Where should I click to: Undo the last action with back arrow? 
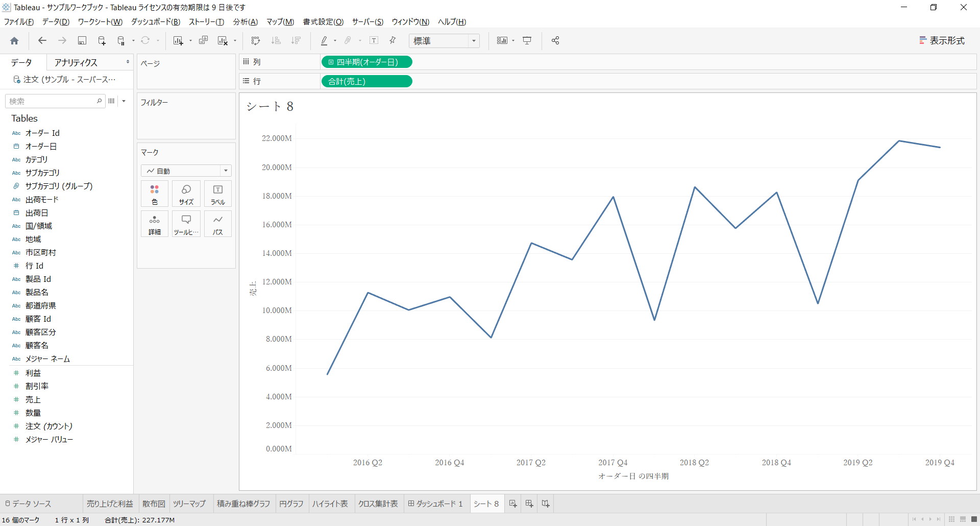(42, 41)
